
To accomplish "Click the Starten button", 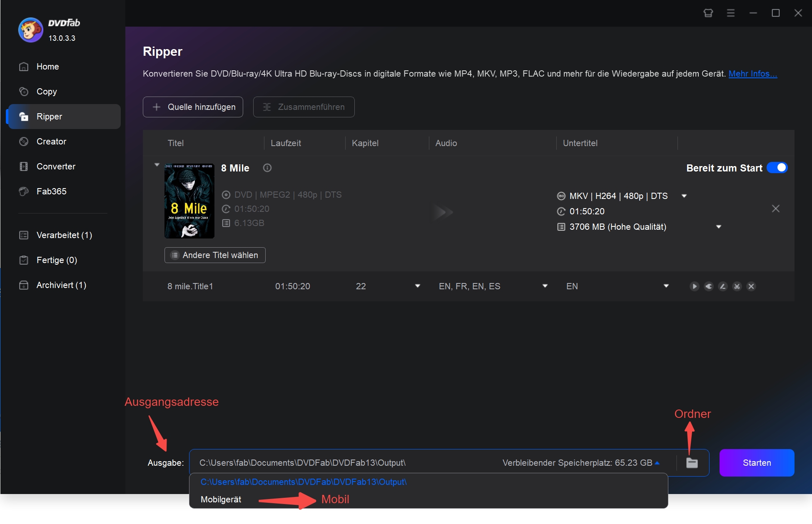I will [757, 463].
